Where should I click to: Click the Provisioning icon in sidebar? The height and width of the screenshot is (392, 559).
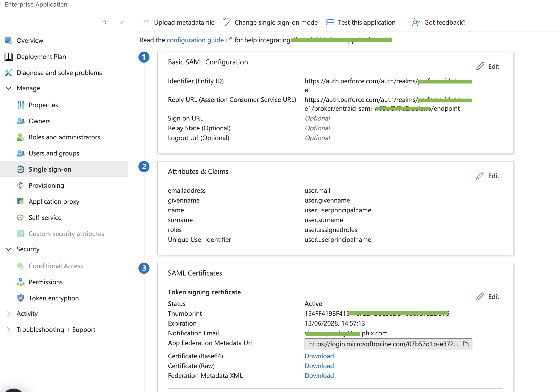(21, 185)
